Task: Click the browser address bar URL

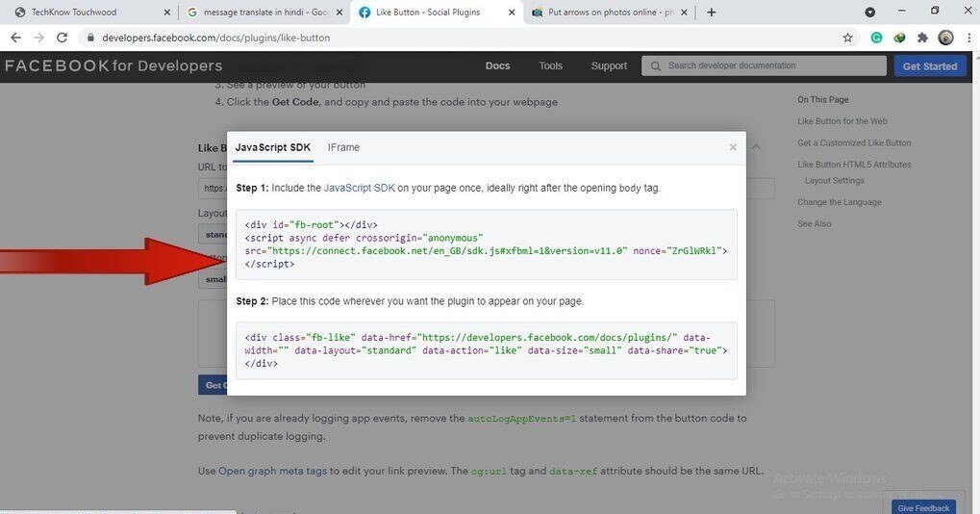Action: 215,38
